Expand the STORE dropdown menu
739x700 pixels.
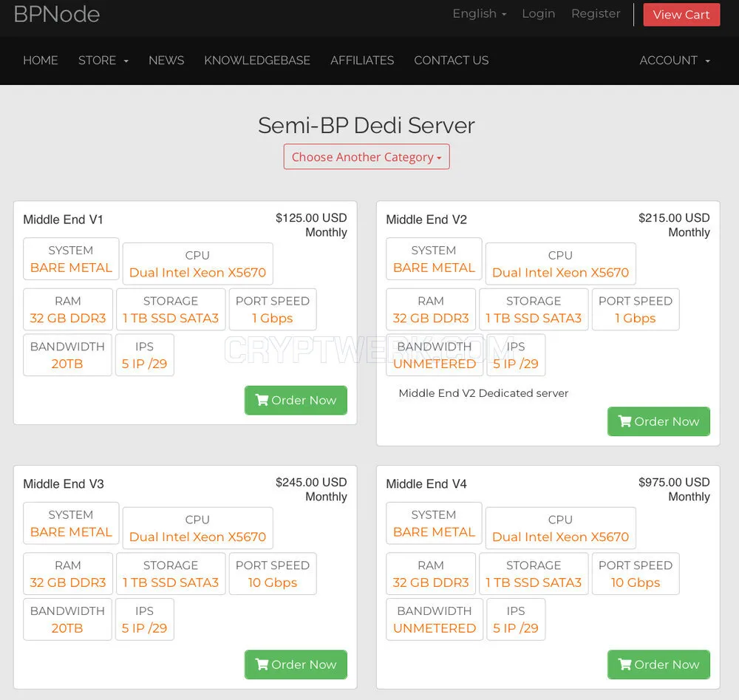103,61
